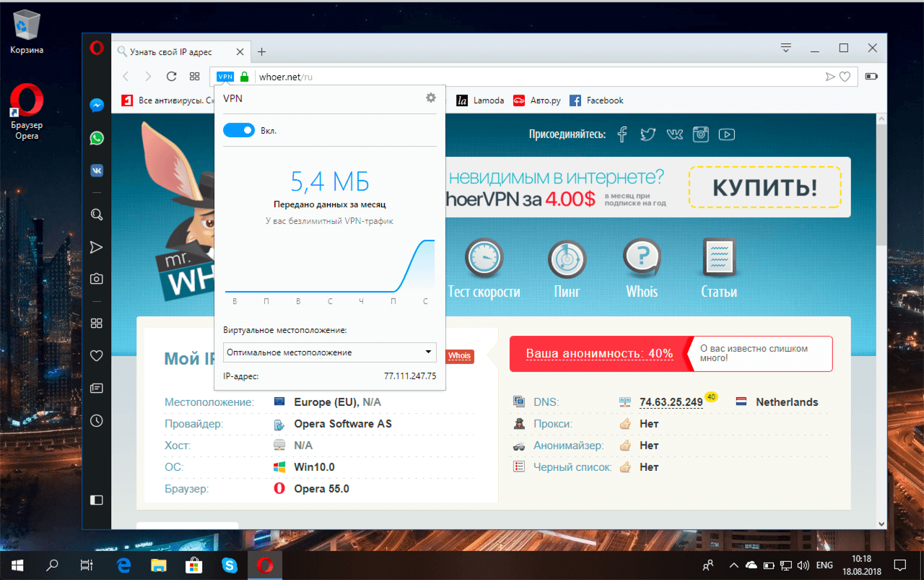Screen dimensions: 924x580
Task: Open VK panel in the Opera sidebar
Action: pos(97,170)
